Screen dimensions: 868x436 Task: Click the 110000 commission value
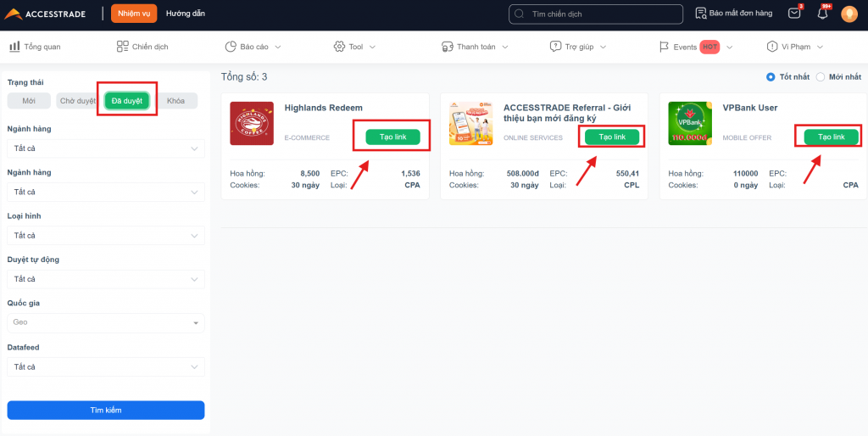[746, 173]
